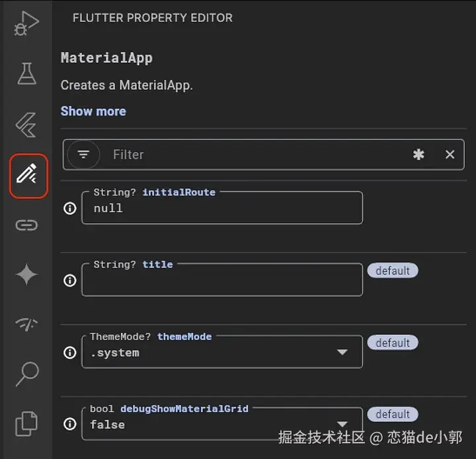This screenshot has width=476, height=459.
Task: Edit the title input field
Action: [222, 280]
